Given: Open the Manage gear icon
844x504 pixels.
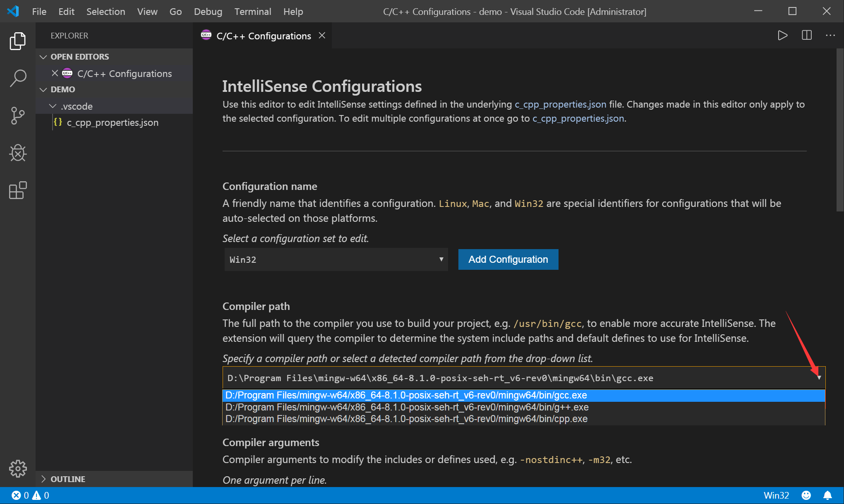Looking at the screenshot, I should [x=17, y=468].
